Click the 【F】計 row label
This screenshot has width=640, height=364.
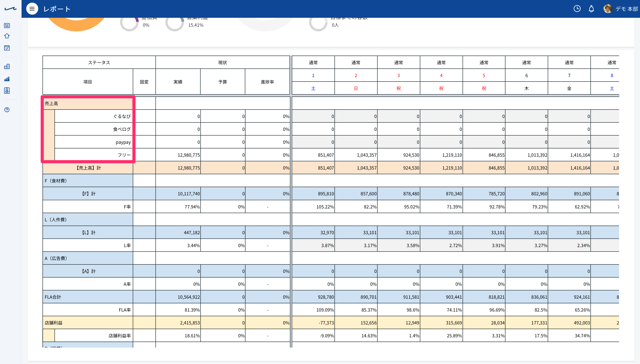[x=88, y=194]
